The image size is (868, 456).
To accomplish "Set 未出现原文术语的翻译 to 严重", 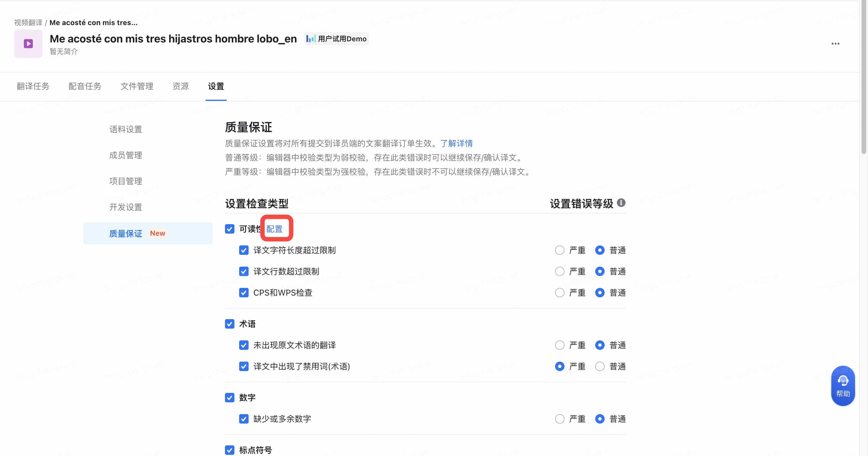I will pos(559,345).
